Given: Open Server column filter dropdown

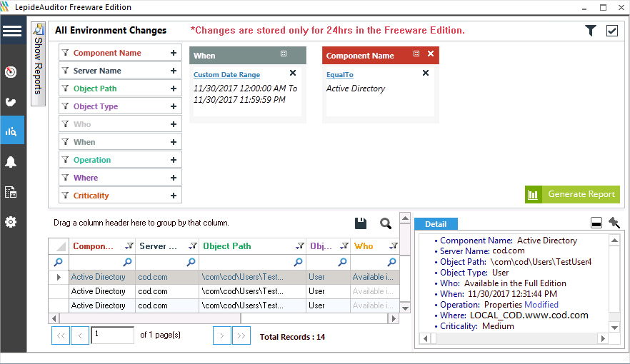Looking at the screenshot, I should click(x=193, y=246).
